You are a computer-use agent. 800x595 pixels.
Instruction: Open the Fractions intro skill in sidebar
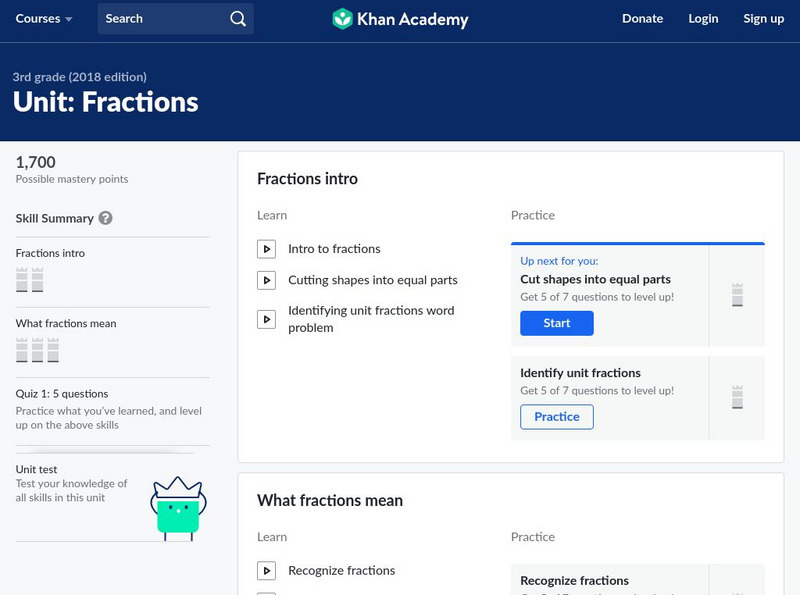(50, 253)
